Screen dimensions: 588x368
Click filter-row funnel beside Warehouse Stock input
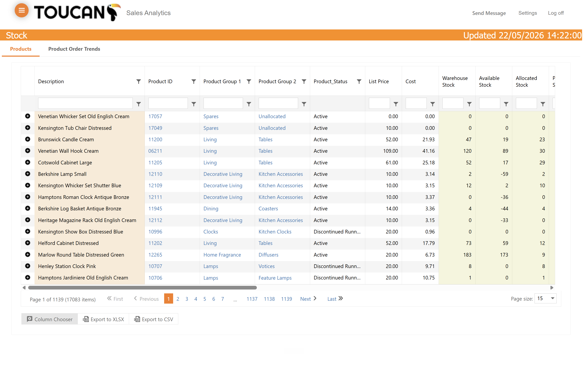469,104
